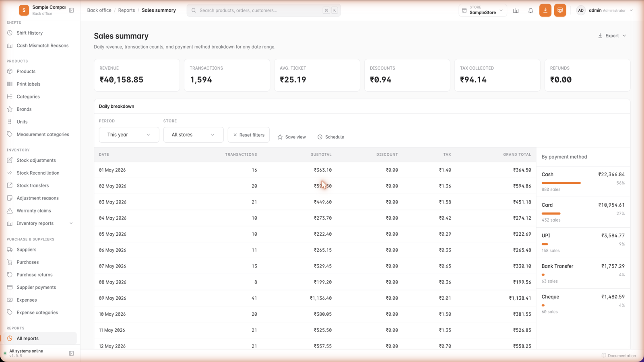Click the Revenue summary card
Image resolution: width=644 pixels, height=362 pixels.
pos(137,75)
